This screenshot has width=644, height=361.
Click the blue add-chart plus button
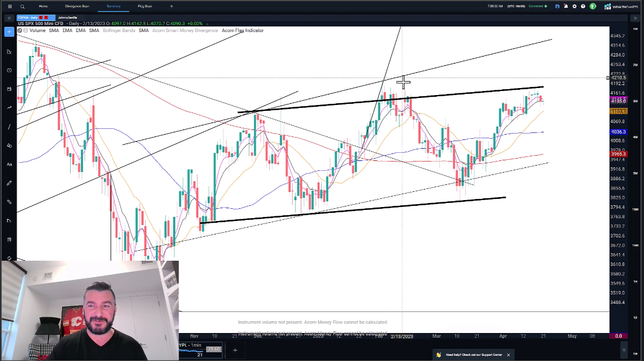tap(9, 31)
